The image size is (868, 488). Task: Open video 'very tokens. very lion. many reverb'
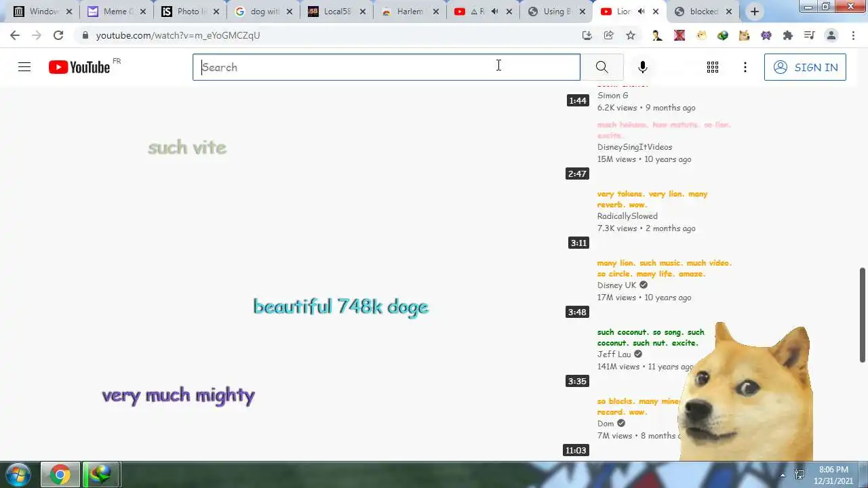(x=652, y=199)
